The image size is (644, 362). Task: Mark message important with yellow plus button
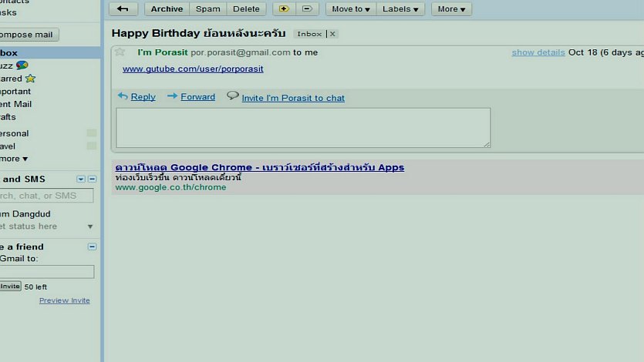point(283,9)
